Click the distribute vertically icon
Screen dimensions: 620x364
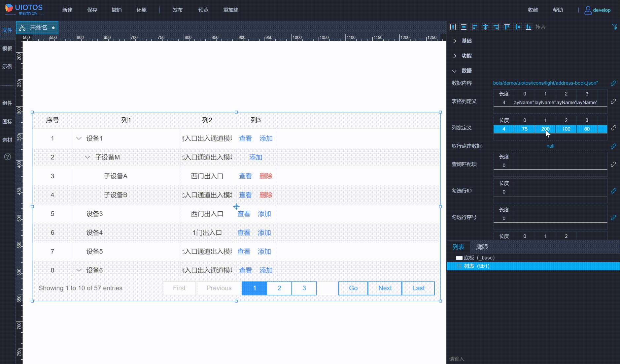464,27
